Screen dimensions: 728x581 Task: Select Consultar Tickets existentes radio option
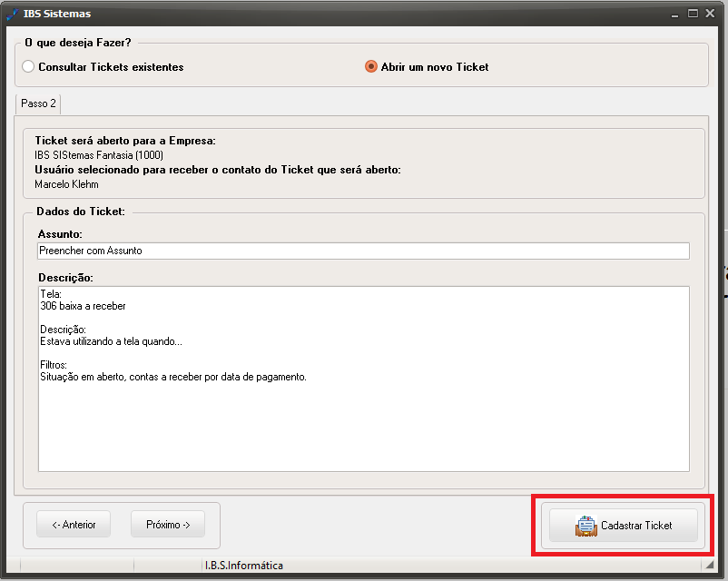point(28,66)
